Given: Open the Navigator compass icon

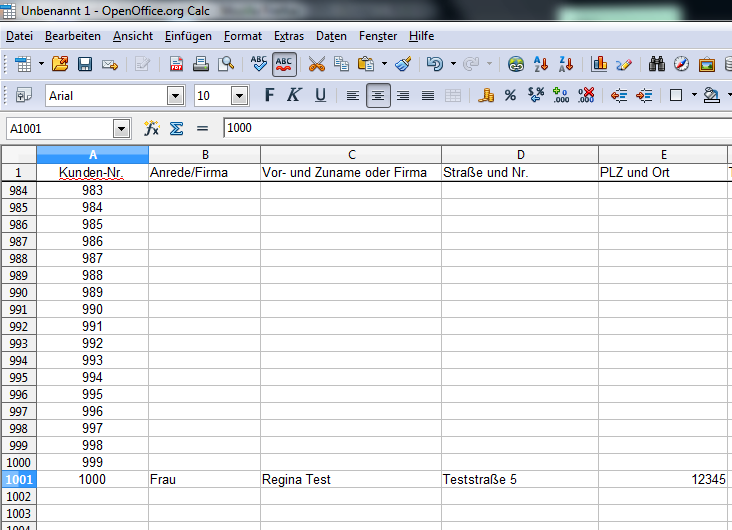Looking at the screenshot, I should [681, 64].
